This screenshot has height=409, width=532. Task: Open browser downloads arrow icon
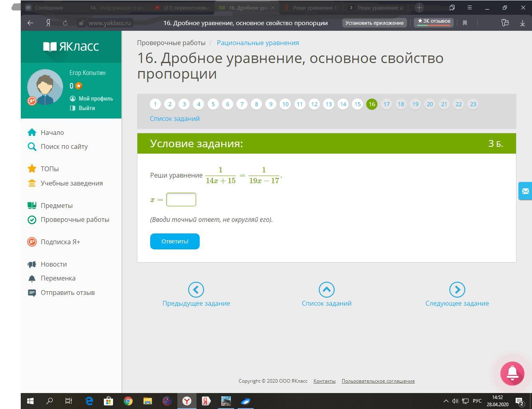(x=522, y=23)
